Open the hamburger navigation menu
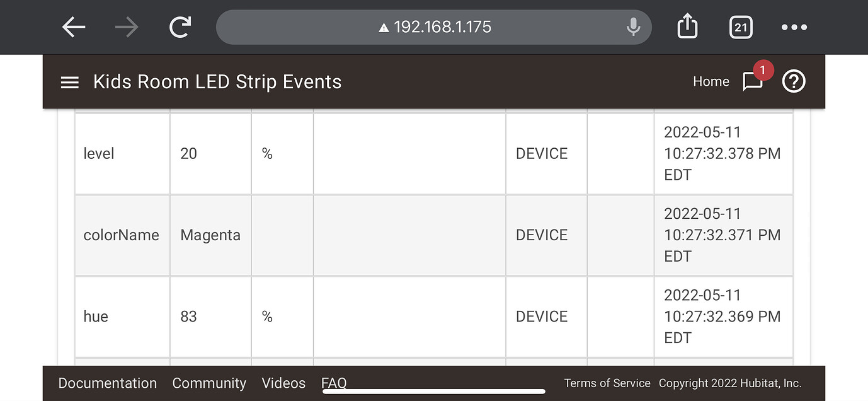 69,82
